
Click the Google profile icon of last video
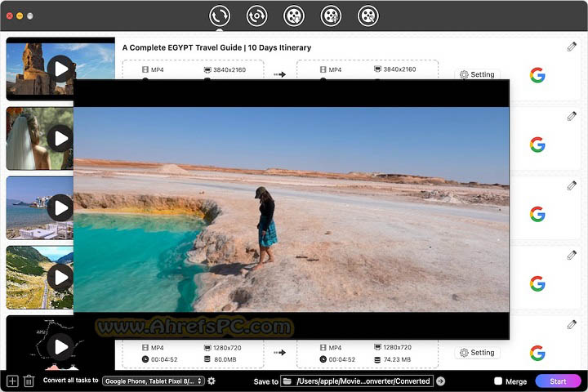coord(537,353)
